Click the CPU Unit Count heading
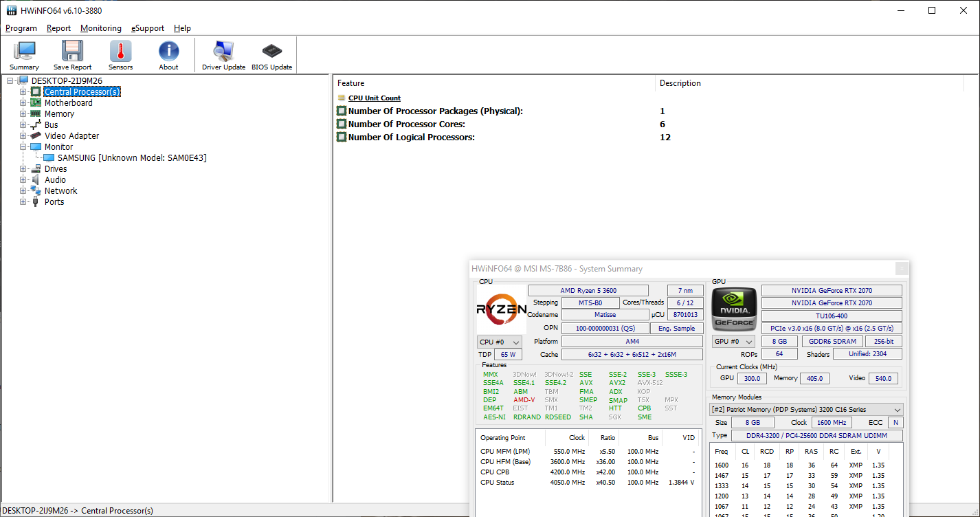The height and width of the screenshot is (517, 980). [375, 98]
